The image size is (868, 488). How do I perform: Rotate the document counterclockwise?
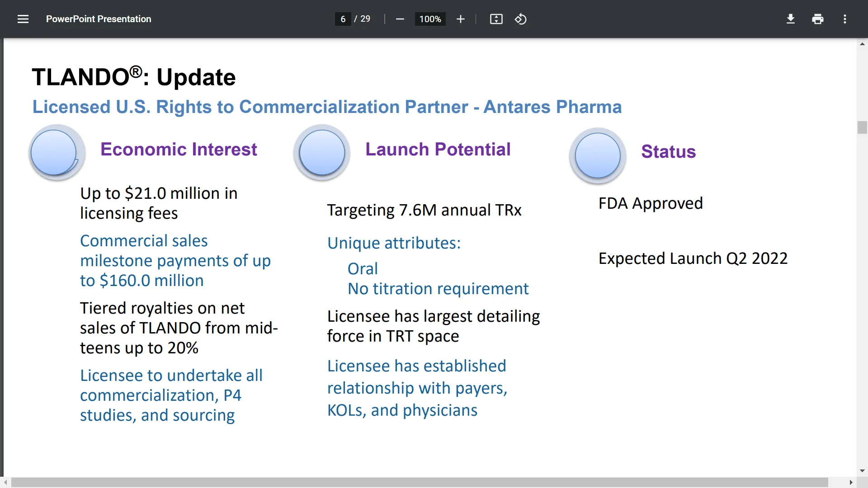pos(521,19)
